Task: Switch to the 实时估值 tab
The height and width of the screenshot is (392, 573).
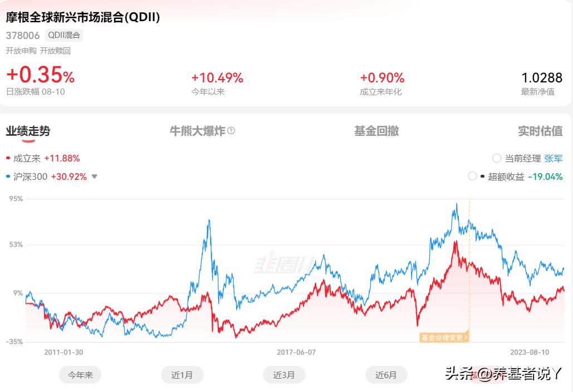Action: click(540, 131)
